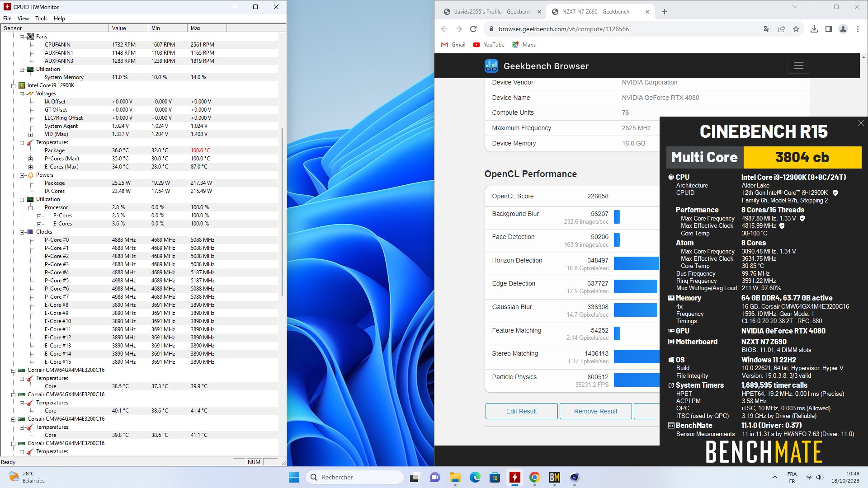Screen dimensions: 868x488
Task: Go forward in Chrome browser
Action: pyautogui.click(x=459, y=29)
